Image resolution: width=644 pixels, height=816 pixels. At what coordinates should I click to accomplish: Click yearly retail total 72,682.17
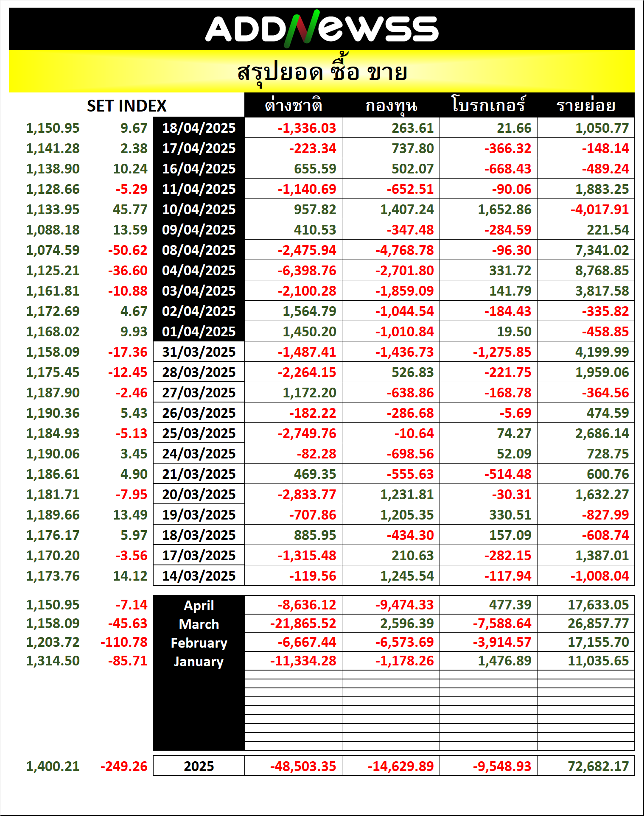coord(599,766)
